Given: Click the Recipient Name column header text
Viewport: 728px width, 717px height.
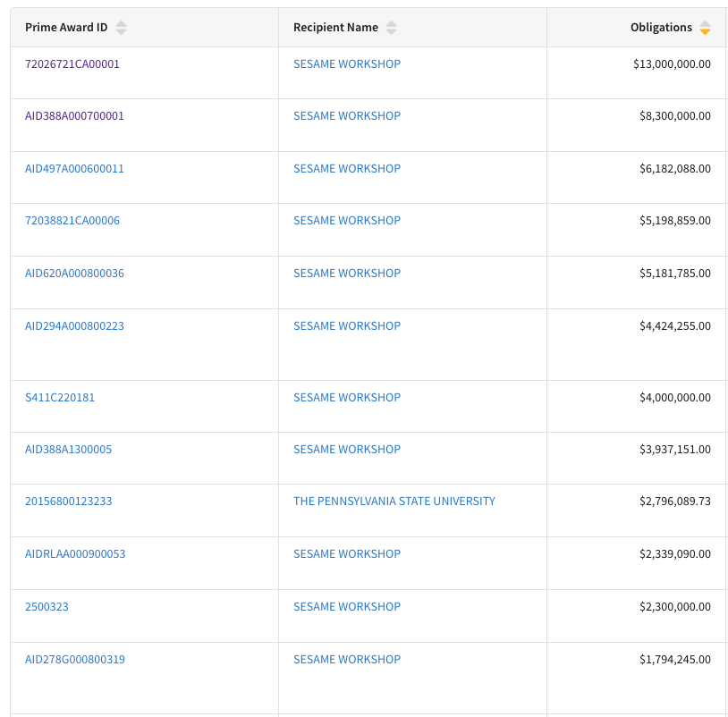Looking at the screenshot, I should [x=335, y=28].
